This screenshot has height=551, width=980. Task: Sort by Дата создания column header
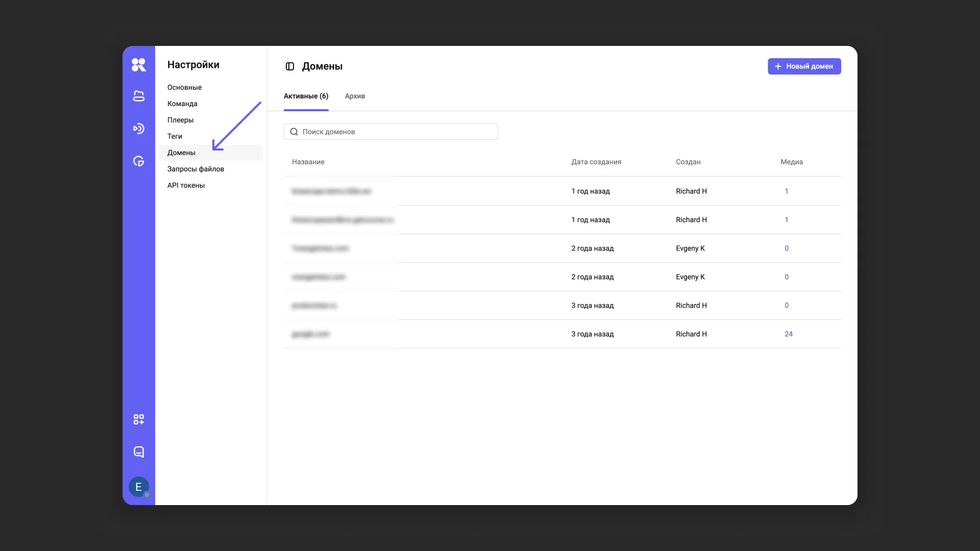[x=596, y=162]
